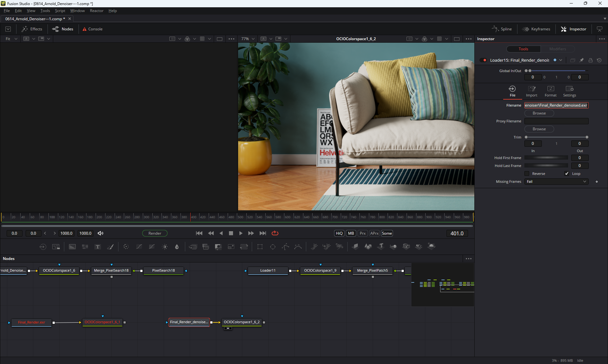The height and width of the screenshot is (364, 608).
Task: Add an Ellipse mask tool
Action: click(x=273, y=247)
